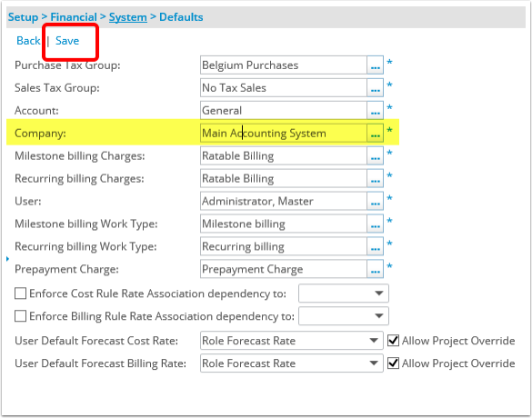Open the Company ellipsis lookup button

(x=375, y=134)
